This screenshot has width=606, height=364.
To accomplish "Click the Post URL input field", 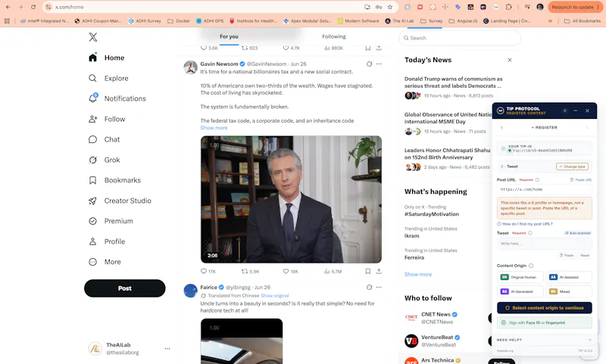I will 544,189.
